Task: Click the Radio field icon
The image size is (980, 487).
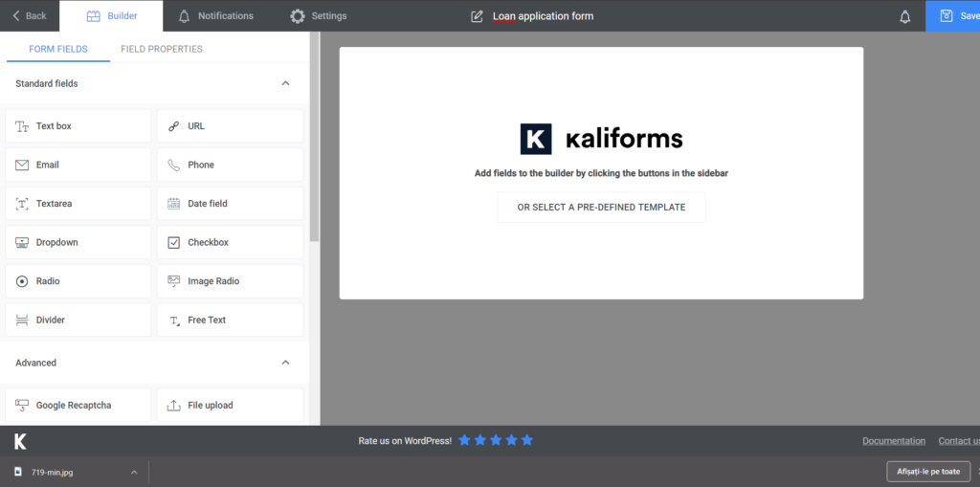Action: tap(22, 281)
